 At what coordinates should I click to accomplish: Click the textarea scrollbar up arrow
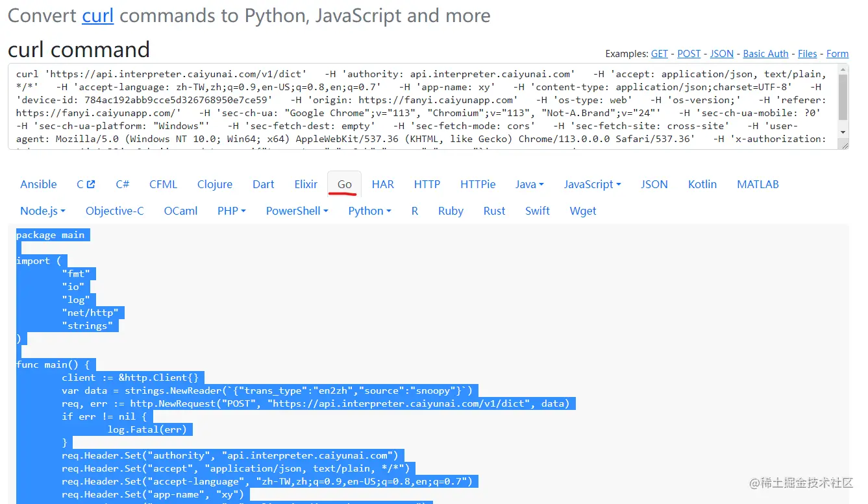point(843,69)
